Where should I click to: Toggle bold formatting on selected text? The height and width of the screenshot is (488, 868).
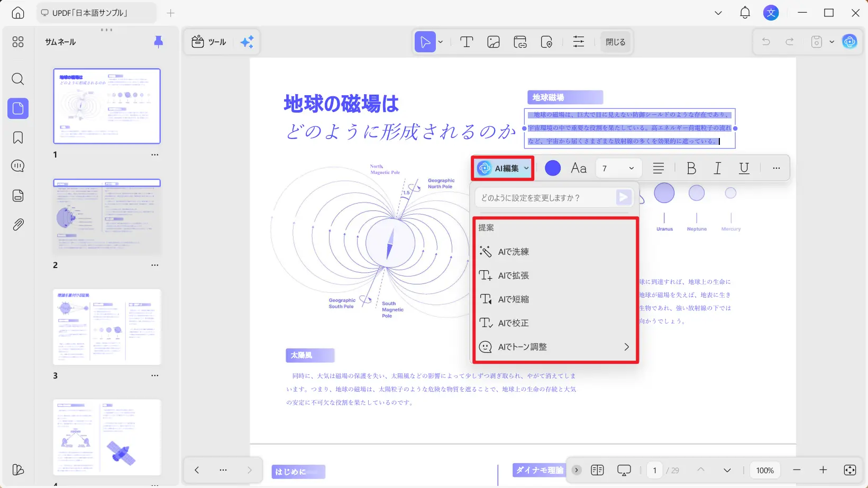coord(691,168)
